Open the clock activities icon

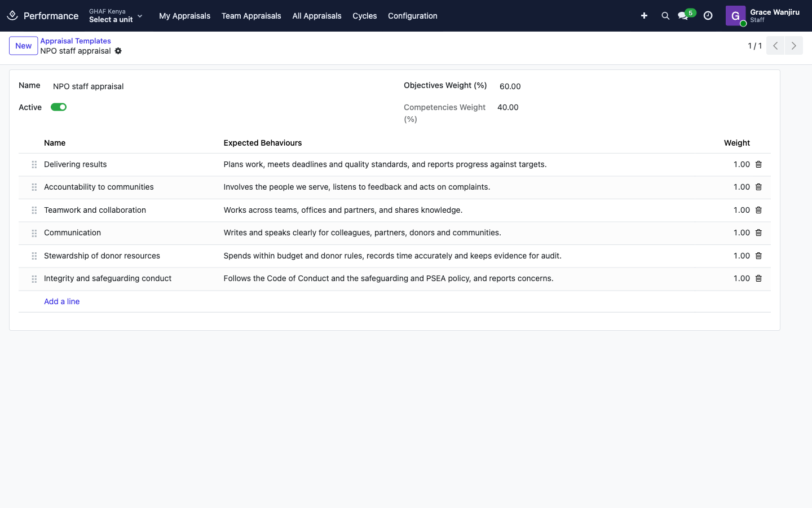coord(708,16)
